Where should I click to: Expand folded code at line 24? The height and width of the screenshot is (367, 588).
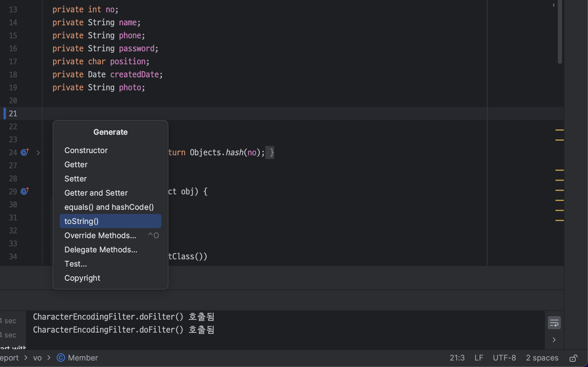(38, 152)
